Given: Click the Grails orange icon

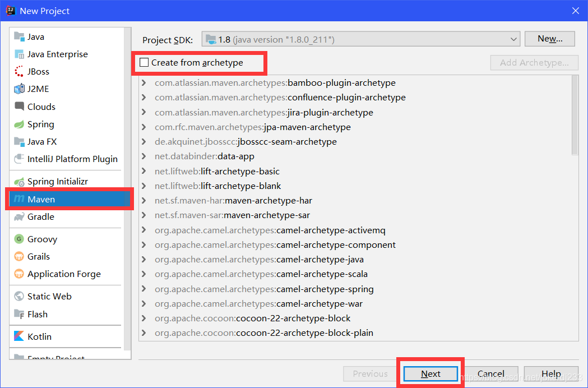Looking at the screenshot, I should pyautogui.click(x=19, y=256).
